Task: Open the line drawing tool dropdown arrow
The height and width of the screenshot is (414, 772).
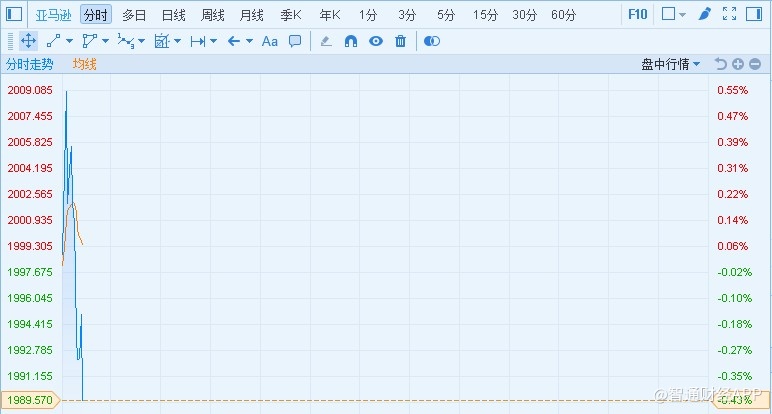Action: 70,41
